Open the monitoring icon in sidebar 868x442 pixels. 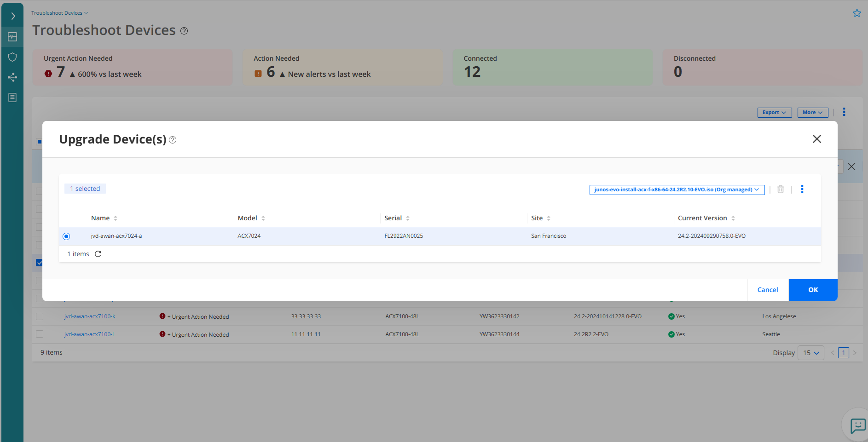[12, 37]
